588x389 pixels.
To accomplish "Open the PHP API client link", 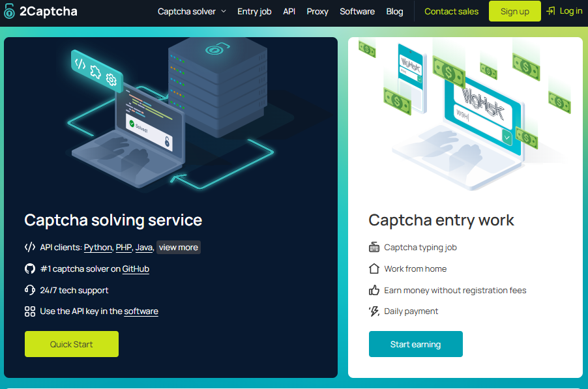I will (123, 248).
